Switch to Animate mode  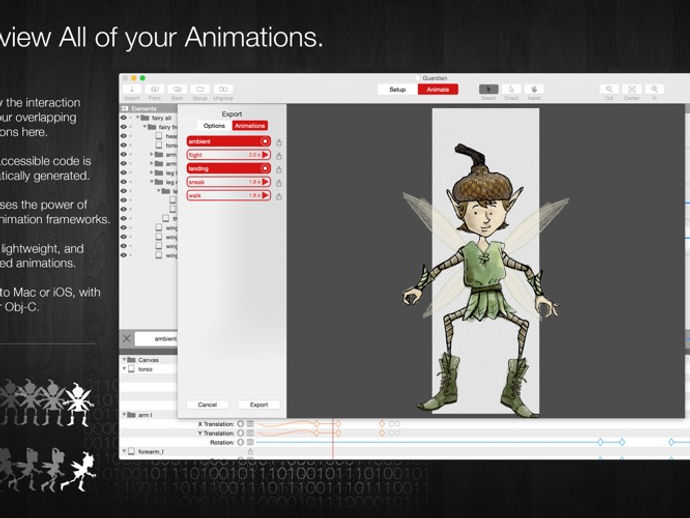[x=438, y=89]
